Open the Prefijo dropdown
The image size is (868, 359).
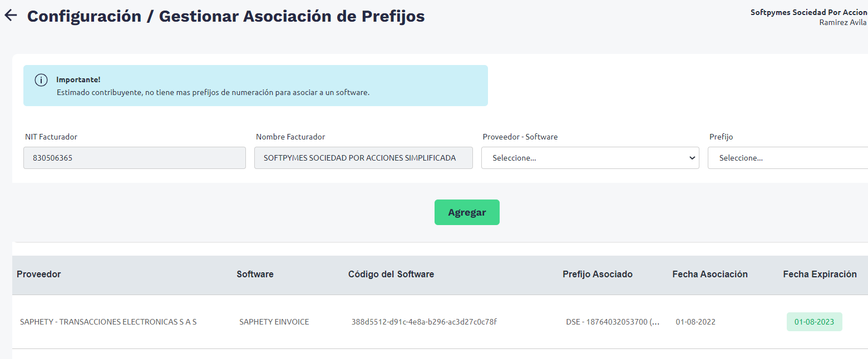point(788,158)
